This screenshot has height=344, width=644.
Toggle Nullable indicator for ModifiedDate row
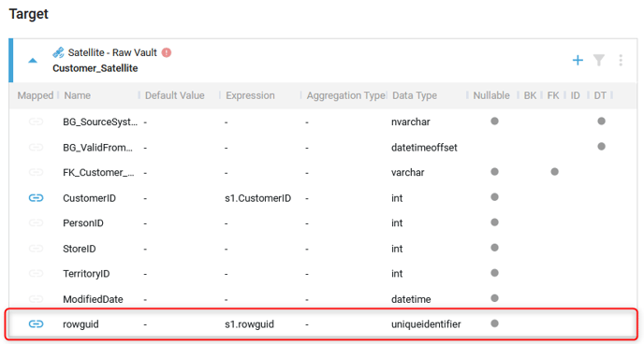(494, 298)
